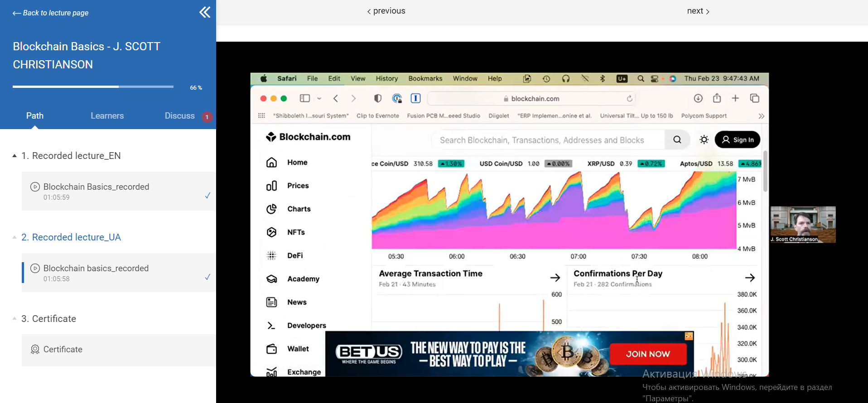
Task: Switch to the Learners tab
Action: pos(107,116)
